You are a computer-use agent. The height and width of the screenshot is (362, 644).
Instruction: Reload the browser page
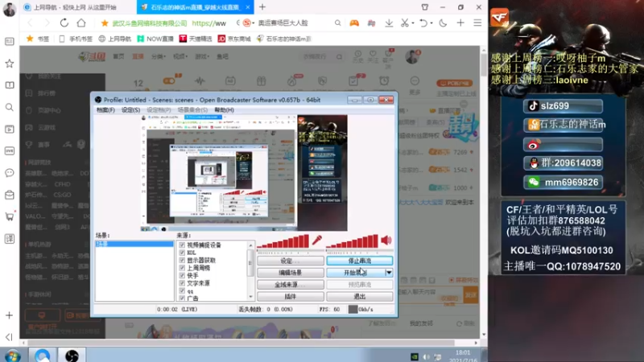[64, 23]
